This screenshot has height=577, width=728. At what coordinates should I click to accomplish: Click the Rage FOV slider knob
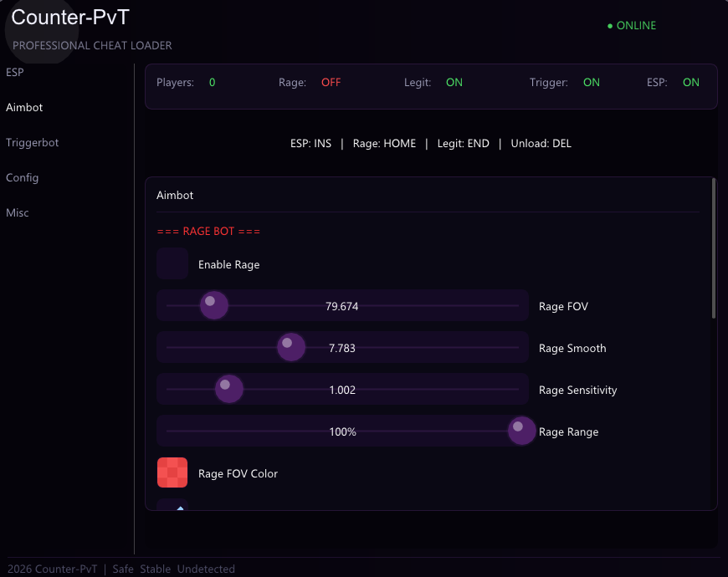coord(214,305)
